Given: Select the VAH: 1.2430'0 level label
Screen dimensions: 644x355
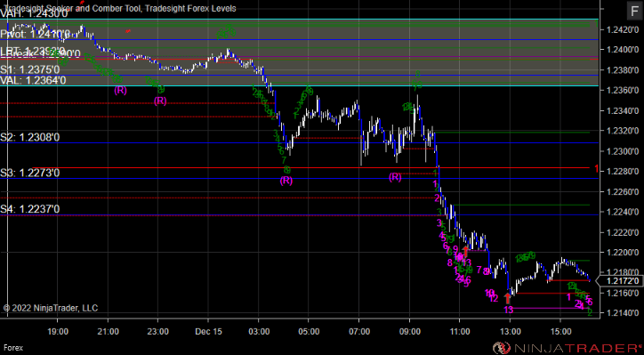Looking at the screenshot, I should 34,13.
